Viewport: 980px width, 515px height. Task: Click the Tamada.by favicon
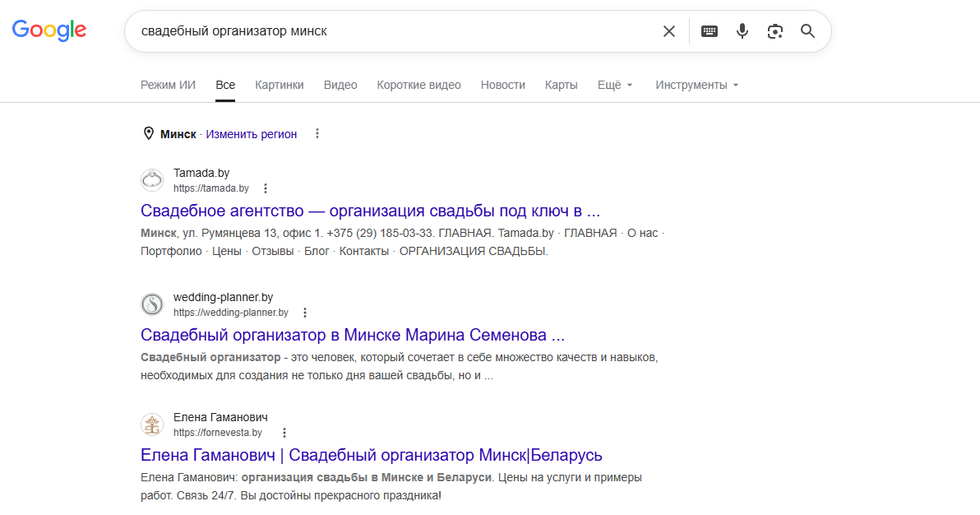click(152, 180)
